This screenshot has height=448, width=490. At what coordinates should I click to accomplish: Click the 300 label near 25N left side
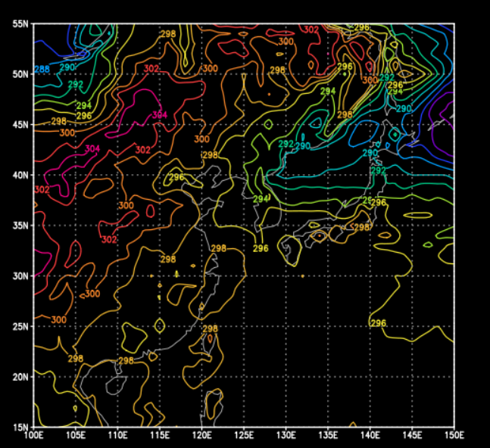click(58, 320)
